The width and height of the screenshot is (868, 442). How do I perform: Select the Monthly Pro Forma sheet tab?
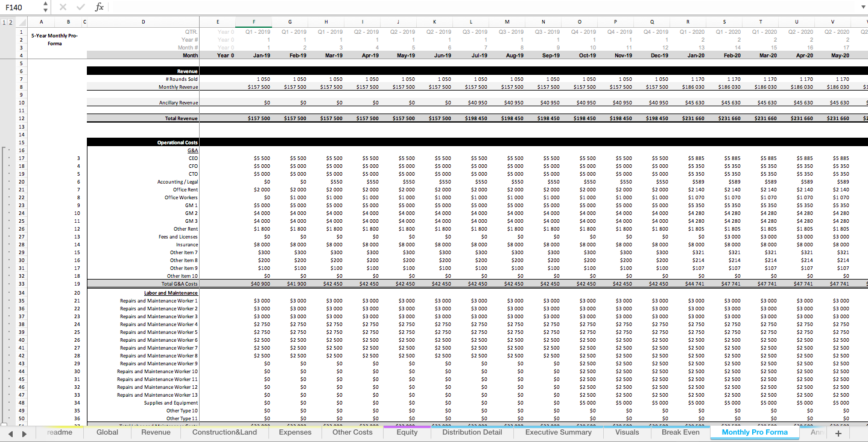pyautogui.click(x=755, y=432)
